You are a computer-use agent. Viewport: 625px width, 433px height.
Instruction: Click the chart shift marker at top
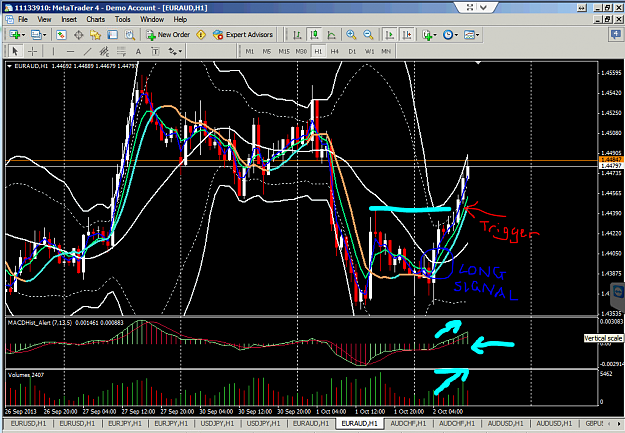point(478,63)
